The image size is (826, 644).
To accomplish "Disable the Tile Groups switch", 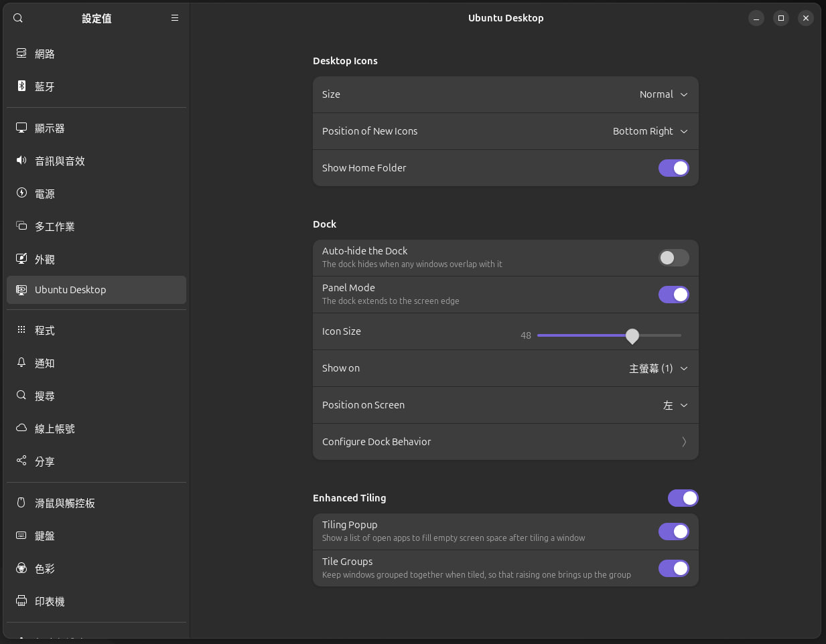I will click(x=673, y=568).
